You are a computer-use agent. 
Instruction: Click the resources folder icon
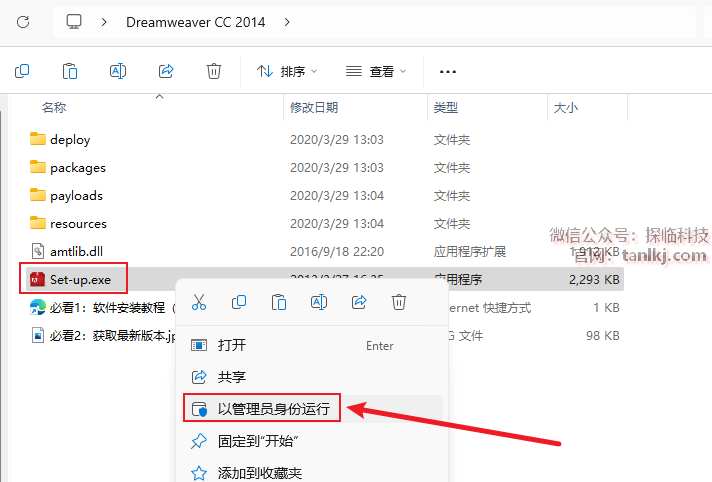click(38, 223)
